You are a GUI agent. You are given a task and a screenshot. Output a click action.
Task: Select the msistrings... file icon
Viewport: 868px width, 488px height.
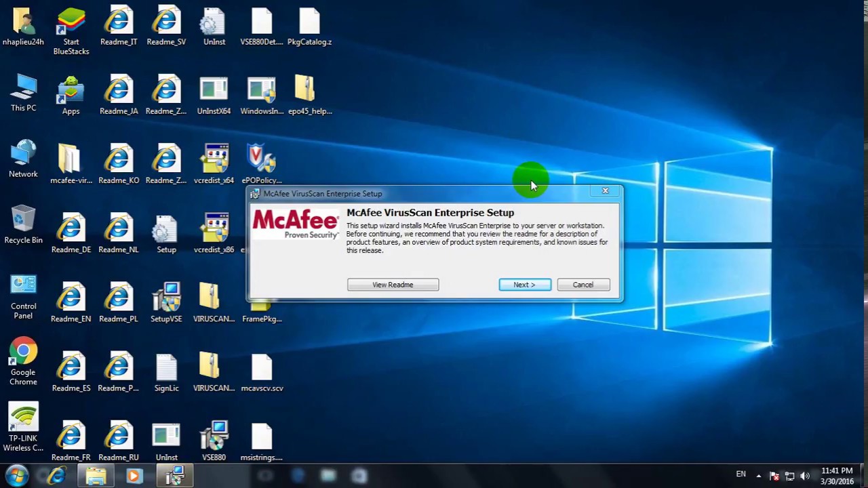(262, 436)
